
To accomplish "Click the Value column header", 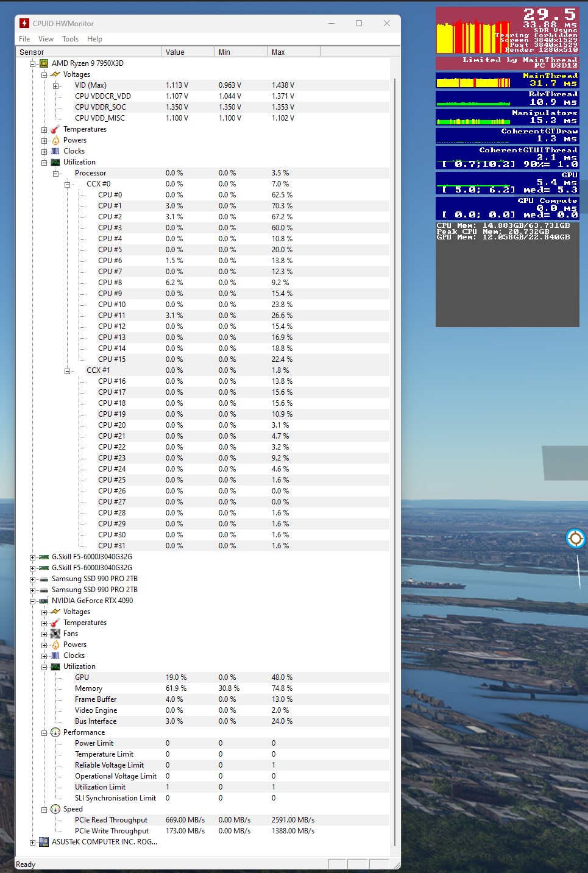I will click(188, 52).
